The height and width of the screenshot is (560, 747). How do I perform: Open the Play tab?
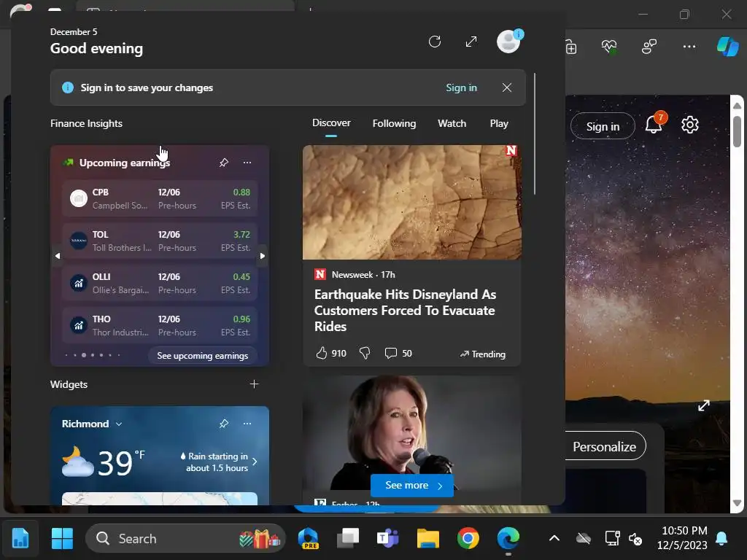tap(499, 123)
